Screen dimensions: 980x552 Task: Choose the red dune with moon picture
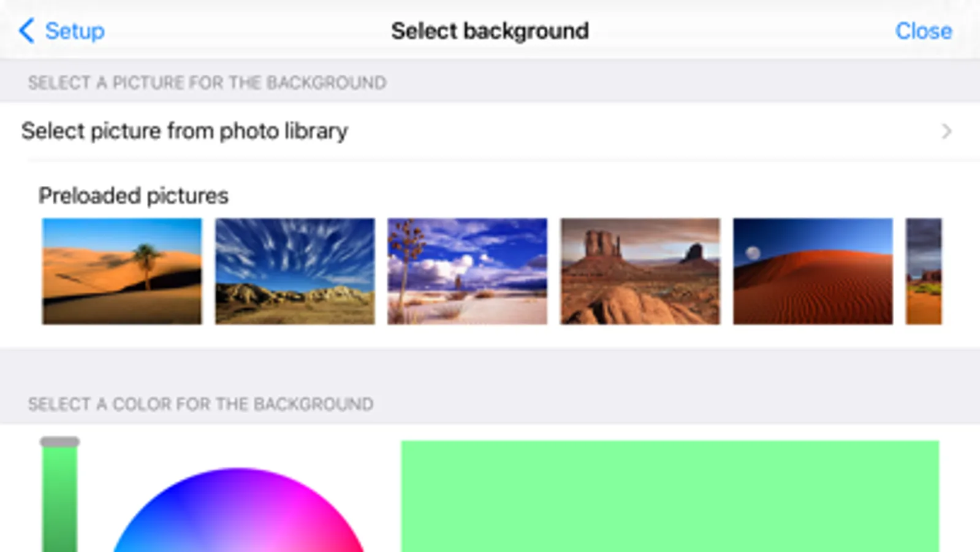click(x=813, y=271)
